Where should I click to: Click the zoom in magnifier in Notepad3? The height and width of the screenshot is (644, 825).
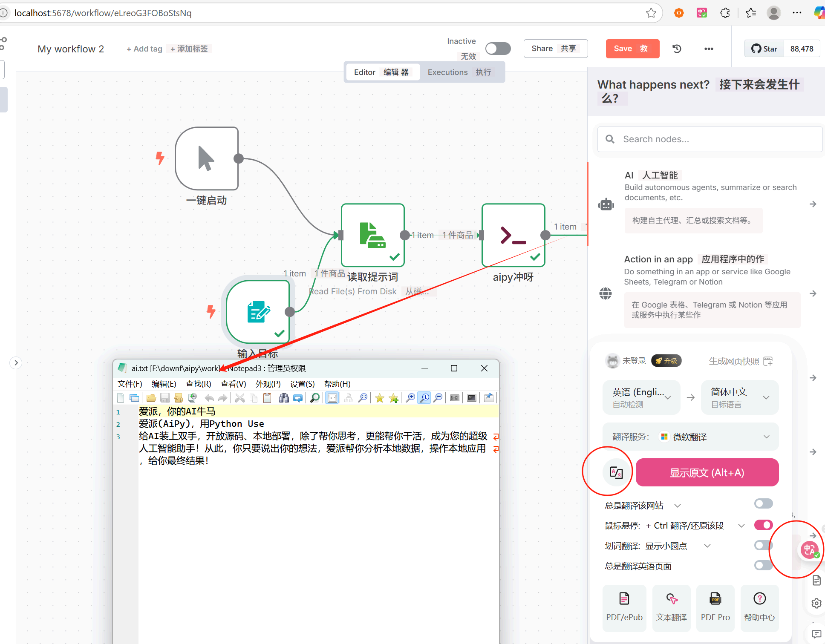point(410,398)
